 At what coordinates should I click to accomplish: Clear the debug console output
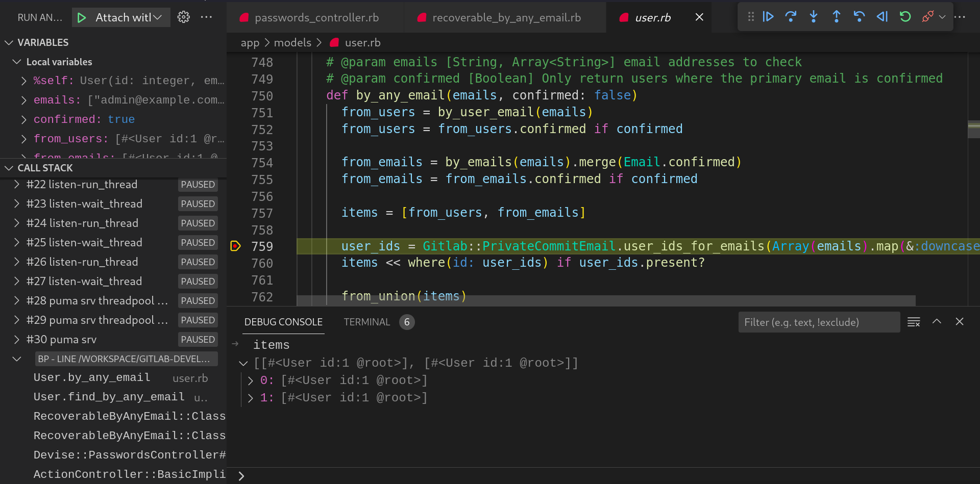(914, 322)
